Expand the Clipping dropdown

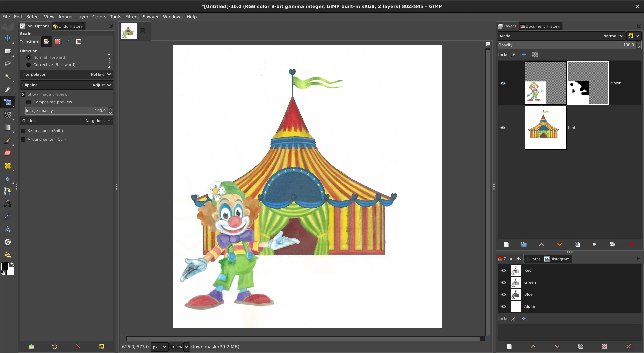[66, 85]
